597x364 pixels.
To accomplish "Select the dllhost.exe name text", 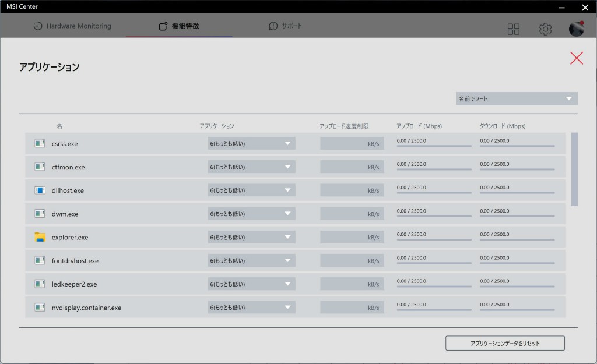I will pos(68,190).
